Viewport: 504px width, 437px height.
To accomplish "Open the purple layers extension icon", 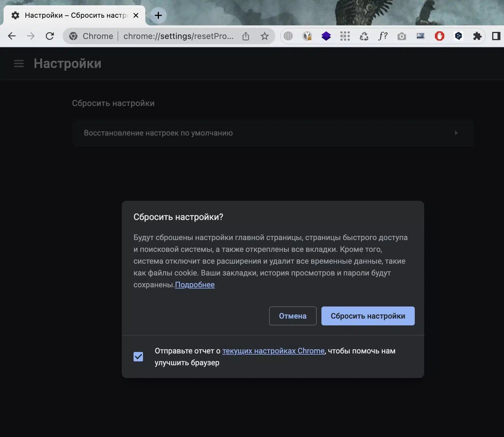I will [326, 36].
